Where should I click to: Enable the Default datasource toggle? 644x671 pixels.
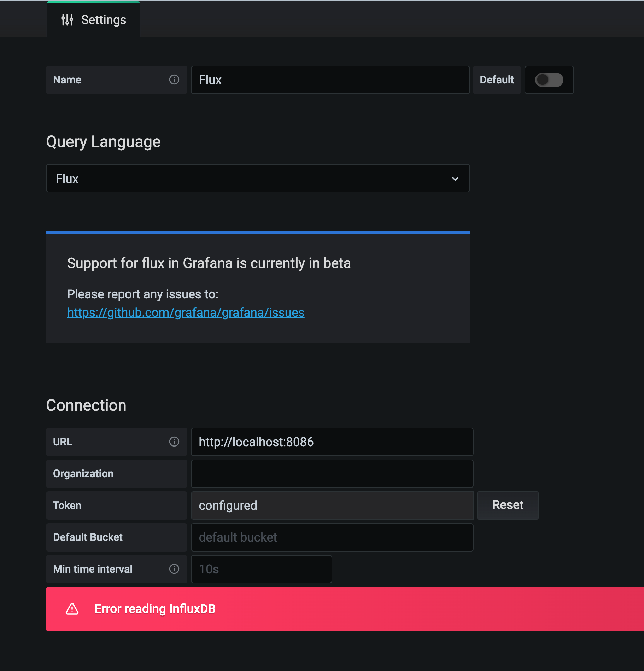pyautogui.click(x=549, y=80)
